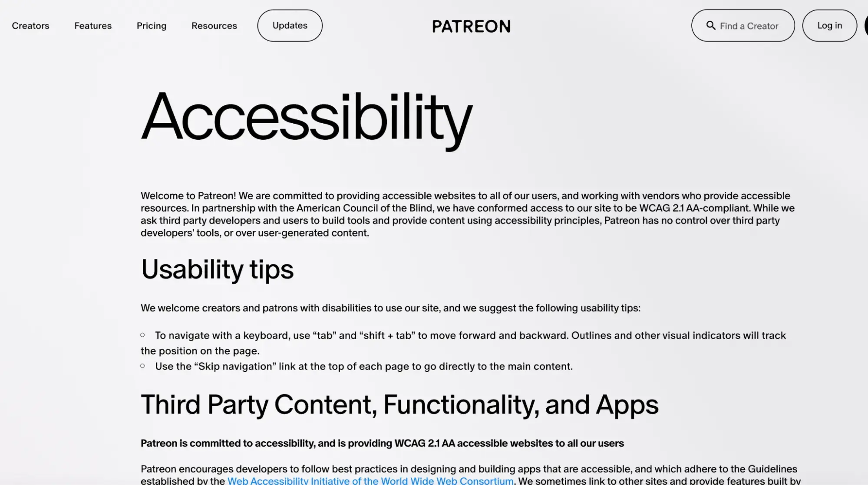Click the Log in button
868x485 pixels.
(x=829, y=26)
